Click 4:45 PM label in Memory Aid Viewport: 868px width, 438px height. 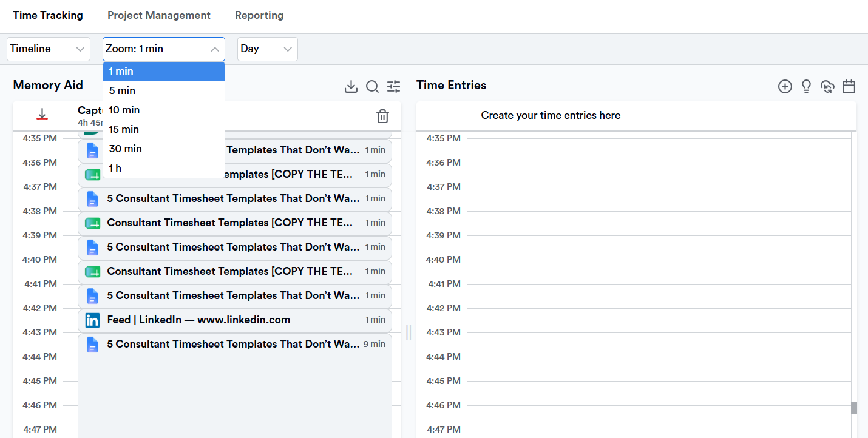click(x=40, y=381)
